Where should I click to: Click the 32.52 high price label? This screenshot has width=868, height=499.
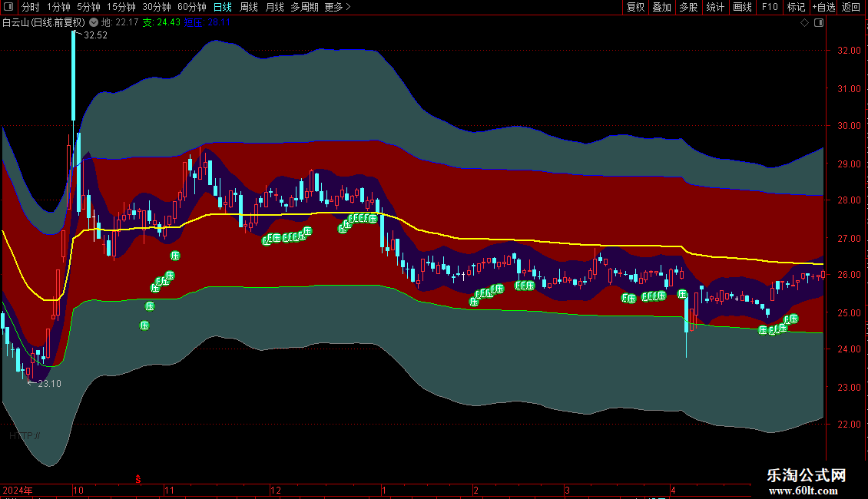95,35
